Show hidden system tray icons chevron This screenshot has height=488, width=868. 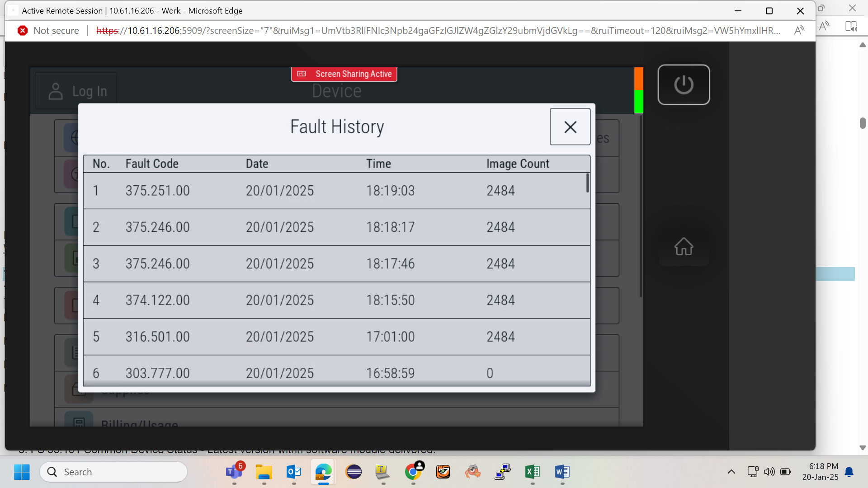point(731,472)
